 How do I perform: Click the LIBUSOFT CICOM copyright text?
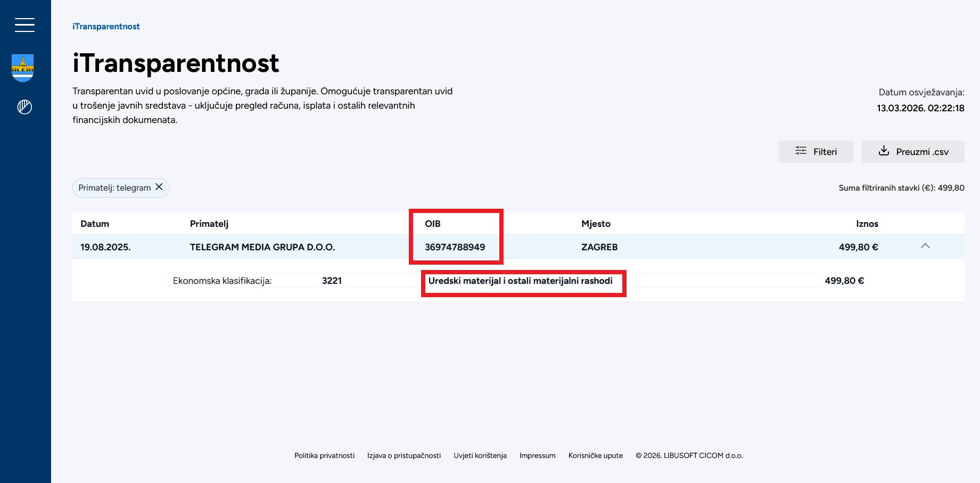(x=689, y=455)
